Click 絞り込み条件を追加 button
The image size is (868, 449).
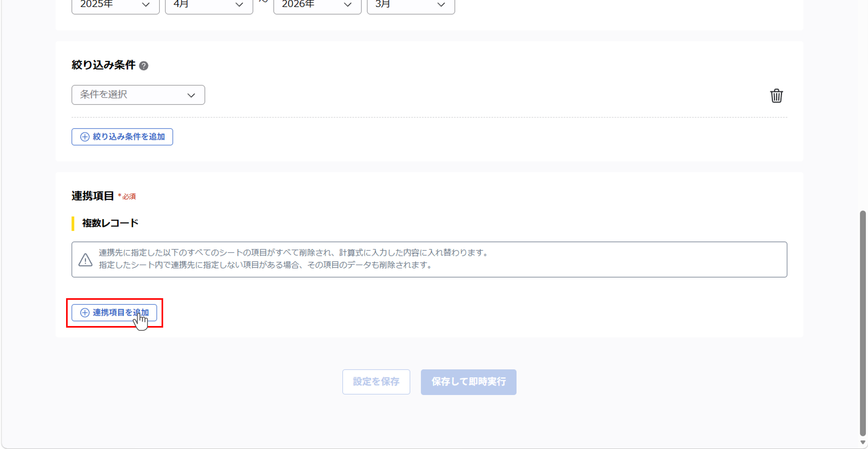point(122,137)
